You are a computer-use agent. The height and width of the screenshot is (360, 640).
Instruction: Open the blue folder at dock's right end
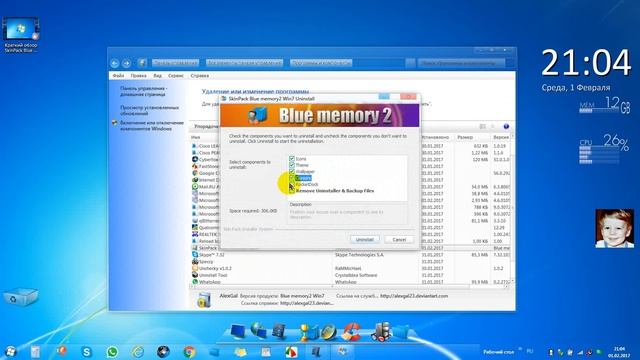[403, 331]
